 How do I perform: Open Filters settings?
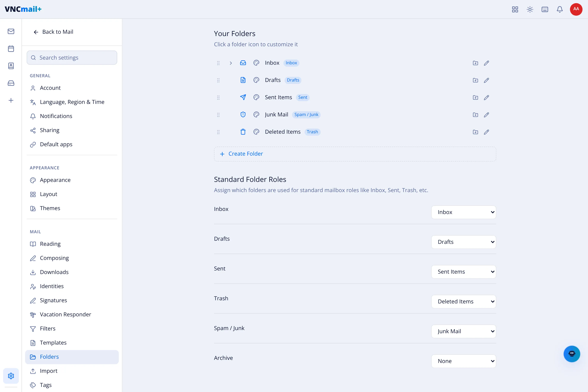tap(72, 328)
